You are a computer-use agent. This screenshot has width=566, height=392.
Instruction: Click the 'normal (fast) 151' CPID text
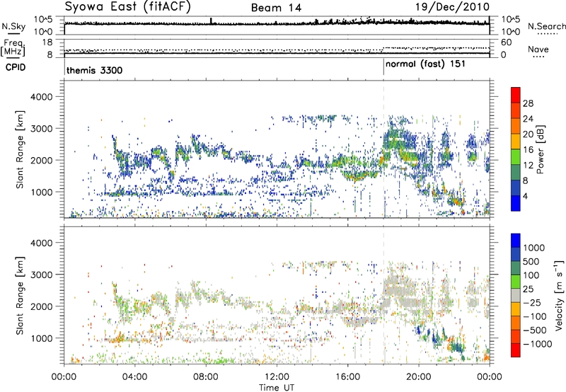click(426, 64)
